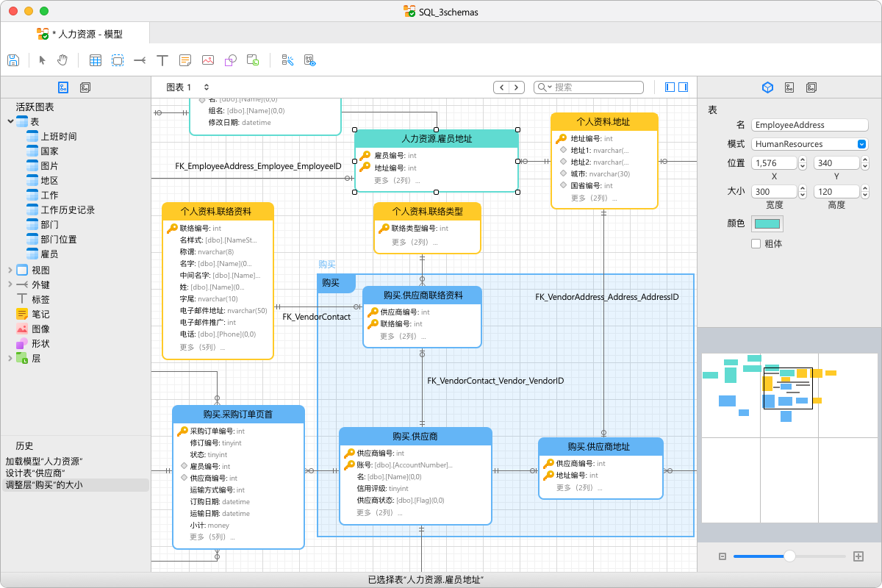Select the new table tool
882x588 pixels.
tap(96, 60)
